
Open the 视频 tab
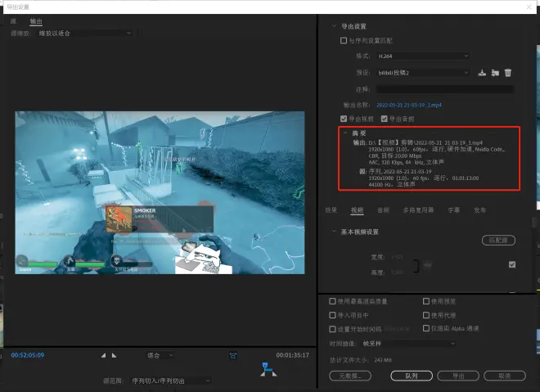click(357, 210)
